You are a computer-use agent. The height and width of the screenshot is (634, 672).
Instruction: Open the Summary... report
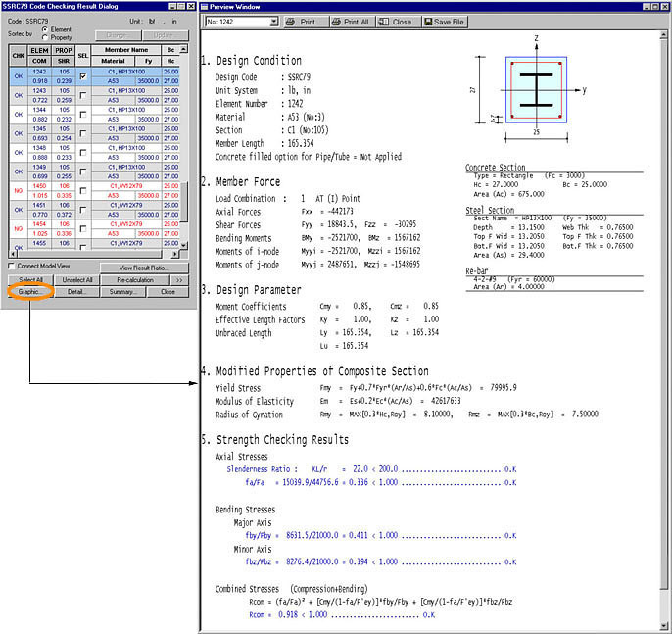tap(123, 292)
